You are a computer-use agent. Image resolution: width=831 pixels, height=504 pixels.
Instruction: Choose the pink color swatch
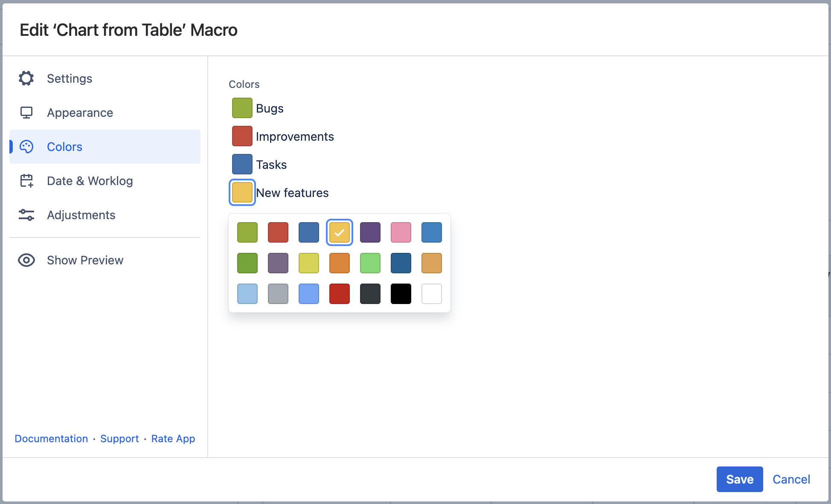coord(401,232)
